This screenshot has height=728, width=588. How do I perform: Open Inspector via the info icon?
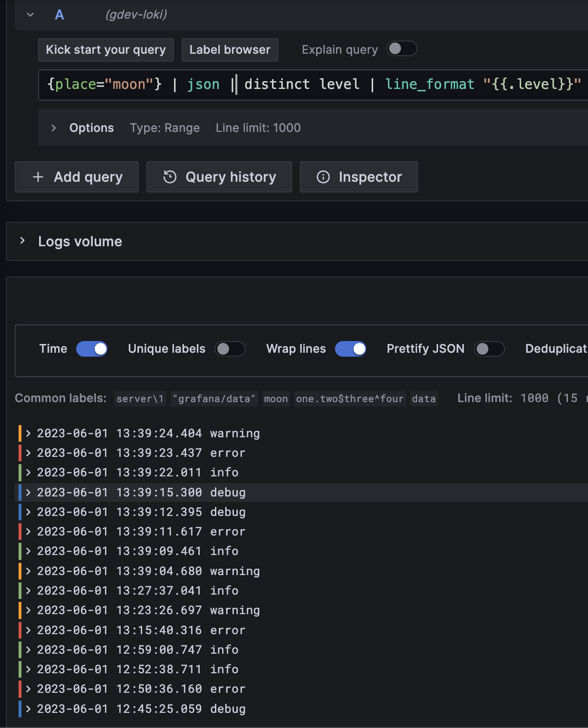(323, 177)
